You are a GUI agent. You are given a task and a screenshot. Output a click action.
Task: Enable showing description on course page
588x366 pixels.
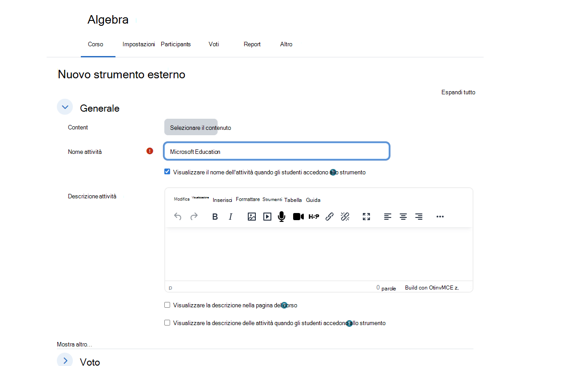point(167,305)
